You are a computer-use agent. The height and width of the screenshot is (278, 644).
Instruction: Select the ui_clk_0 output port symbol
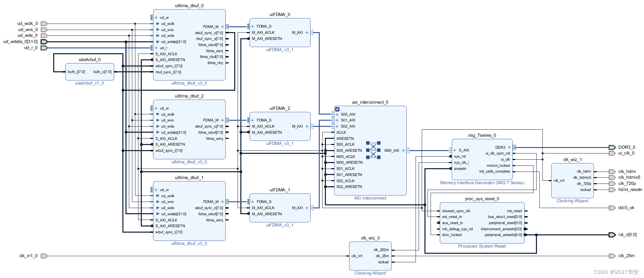[612, 153]
